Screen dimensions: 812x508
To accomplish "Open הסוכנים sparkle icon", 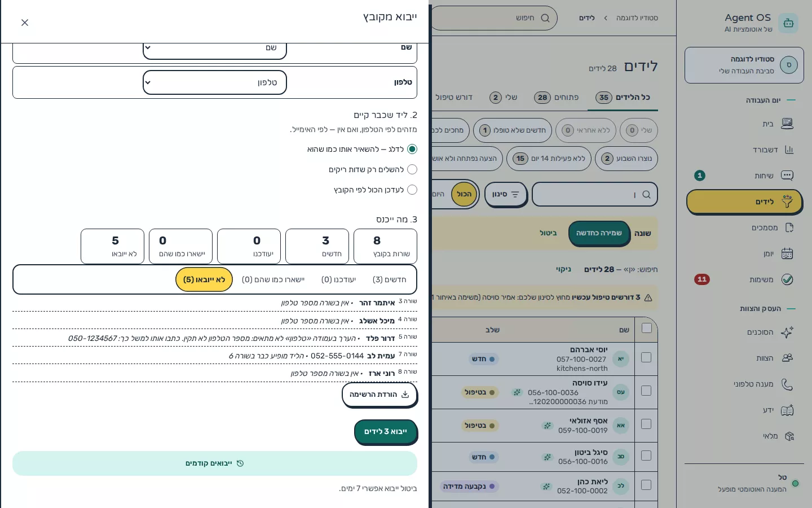I will tap(787, 332).
